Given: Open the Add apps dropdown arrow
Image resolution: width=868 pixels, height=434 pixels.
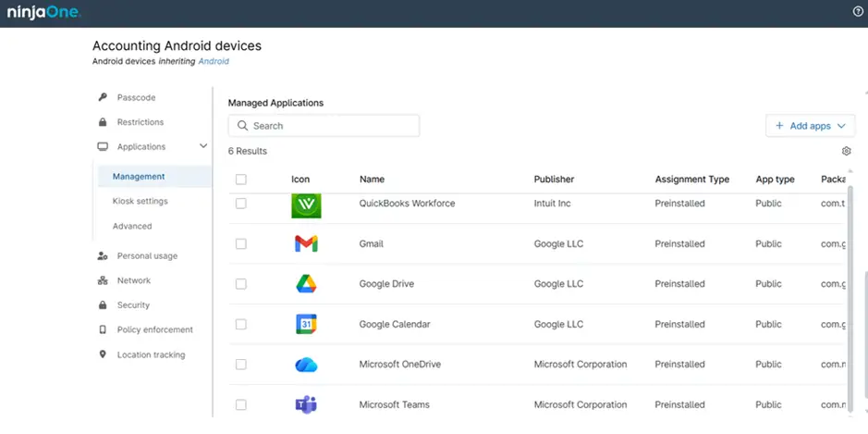Looking at the screenshot, I should tap(841, 127).
